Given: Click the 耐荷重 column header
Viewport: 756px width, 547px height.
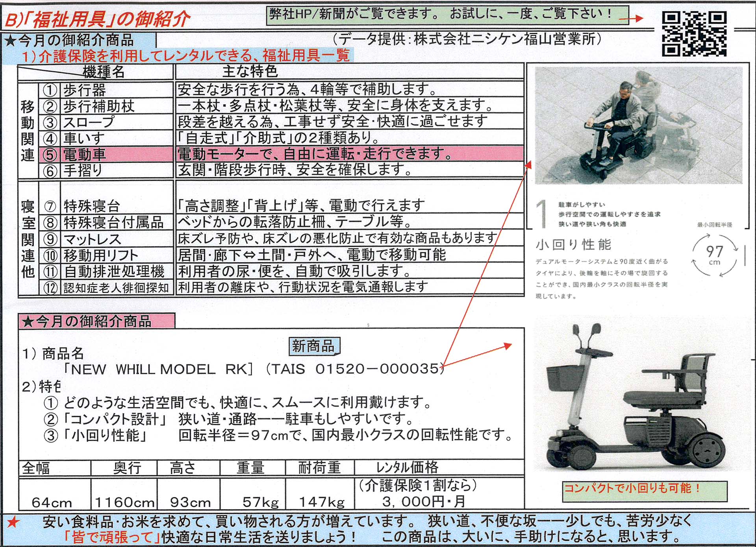Looking at the screenshot, I should click(x=319, y=468).
